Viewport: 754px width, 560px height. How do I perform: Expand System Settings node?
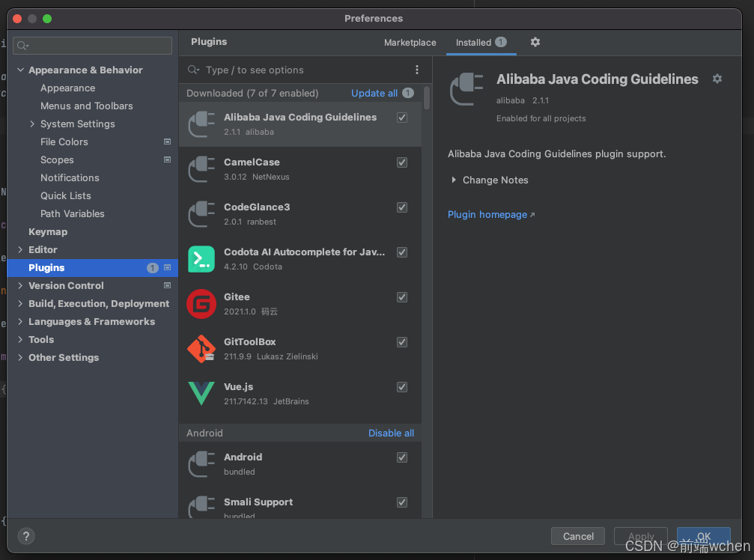[32, 124]
